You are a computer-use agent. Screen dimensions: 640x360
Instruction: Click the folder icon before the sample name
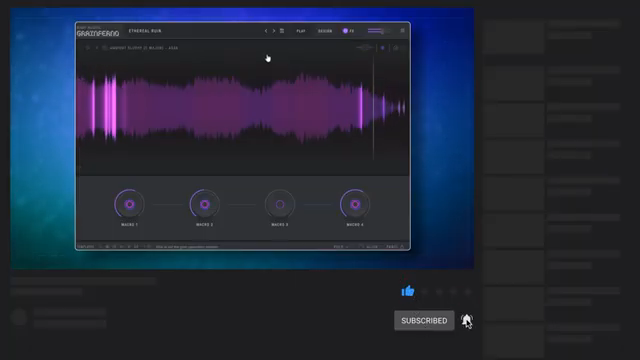104,48
